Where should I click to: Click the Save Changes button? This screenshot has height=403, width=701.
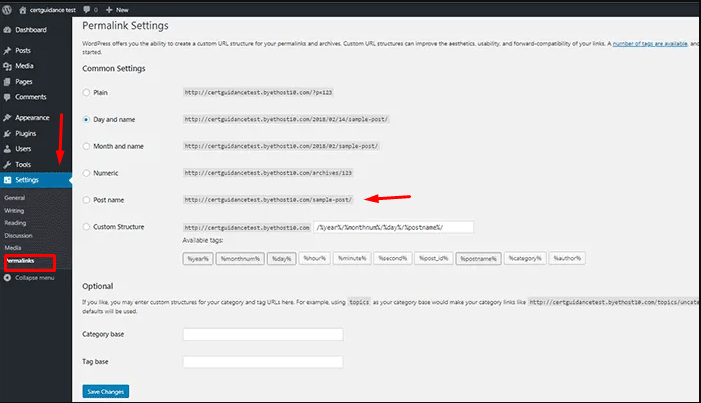coord(106,391)
